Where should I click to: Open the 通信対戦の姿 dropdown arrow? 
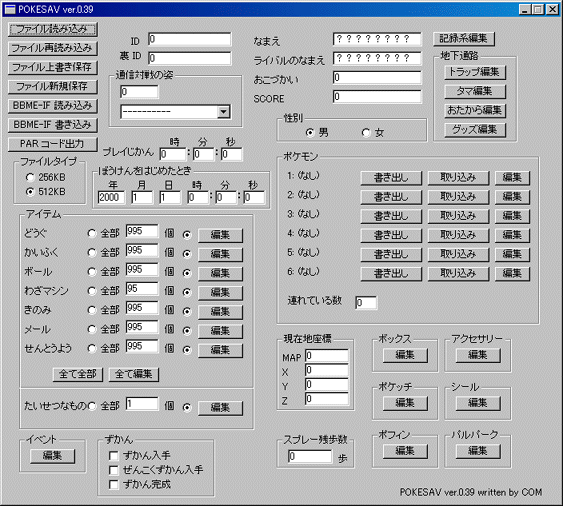(x=223, y=112)
